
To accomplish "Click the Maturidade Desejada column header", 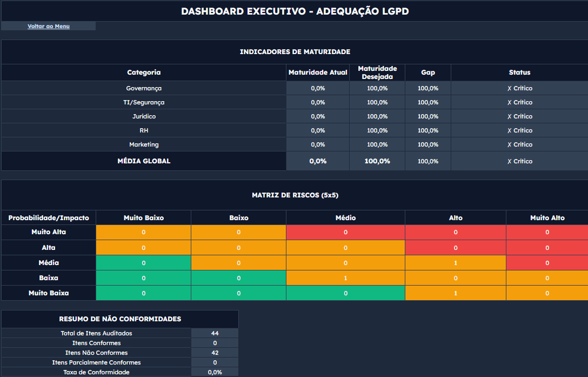I will point(377,72).
